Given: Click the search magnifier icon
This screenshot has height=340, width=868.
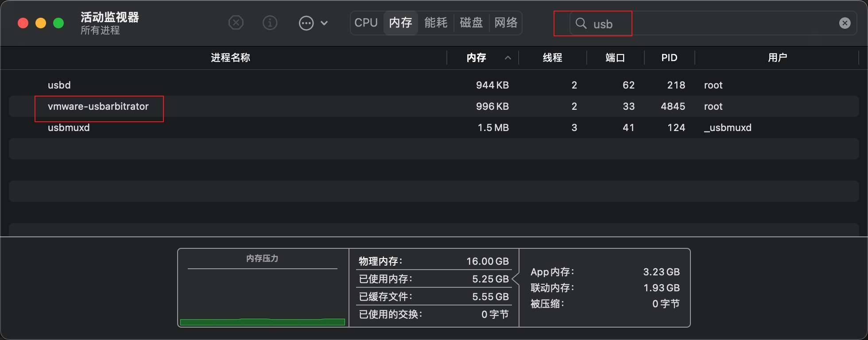Looking at the screenshot, I should pos(581,23).
